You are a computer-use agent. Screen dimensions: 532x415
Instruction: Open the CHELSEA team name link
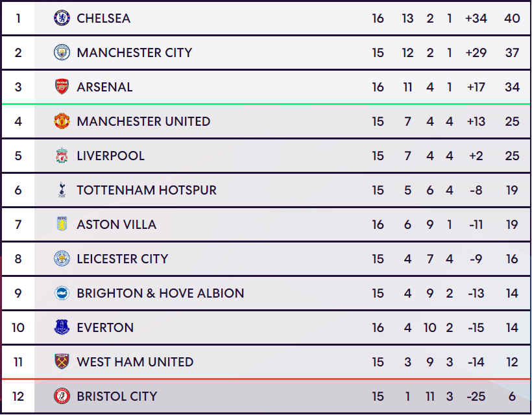(104, 18)
